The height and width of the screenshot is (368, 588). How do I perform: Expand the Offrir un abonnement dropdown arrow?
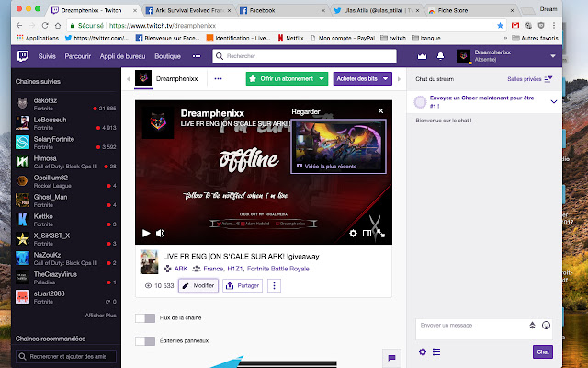click(322, 78)
